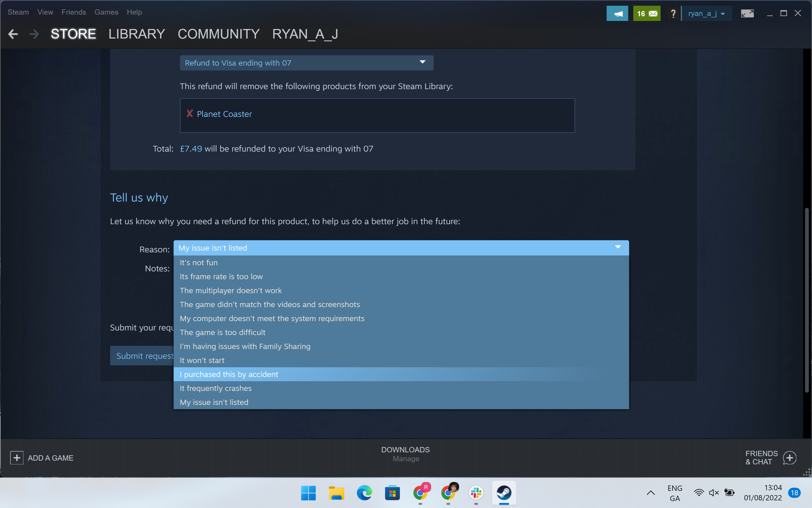Open Microsoft Store taskbar icon
Viewport: 812px width, 508px height.
[392, 493]
